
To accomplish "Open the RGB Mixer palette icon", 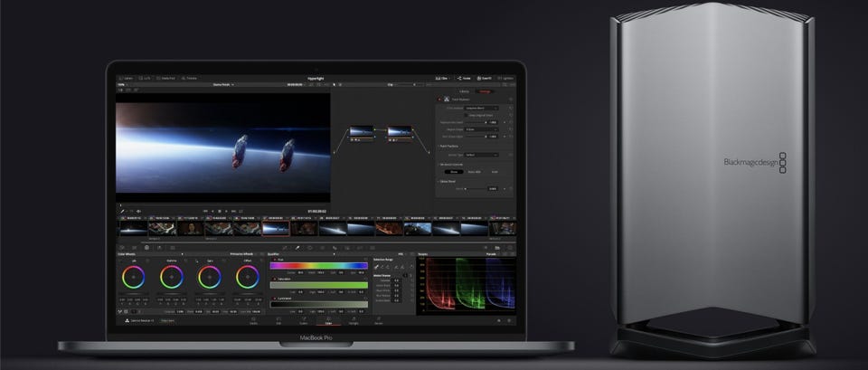I will pyautogui.click(x=159, y=248).
